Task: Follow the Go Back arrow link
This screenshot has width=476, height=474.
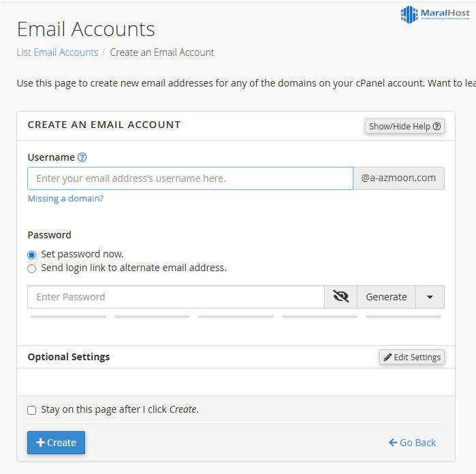Action: pyautogui.click(x=412, y=443)
